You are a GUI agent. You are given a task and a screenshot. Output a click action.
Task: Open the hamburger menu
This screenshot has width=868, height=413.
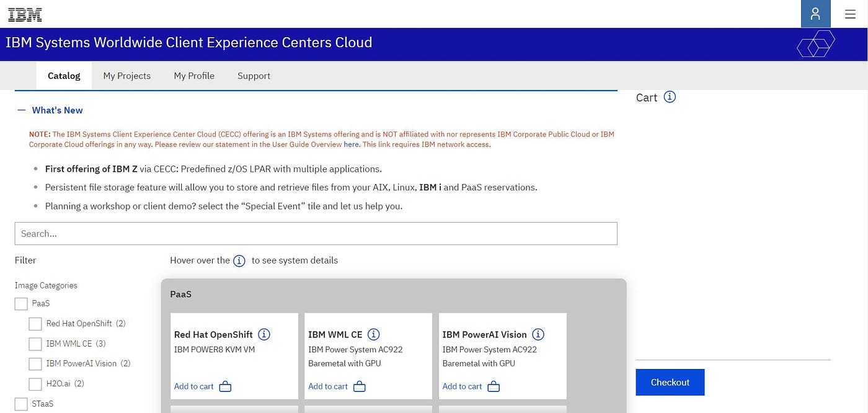coord(850,14)
